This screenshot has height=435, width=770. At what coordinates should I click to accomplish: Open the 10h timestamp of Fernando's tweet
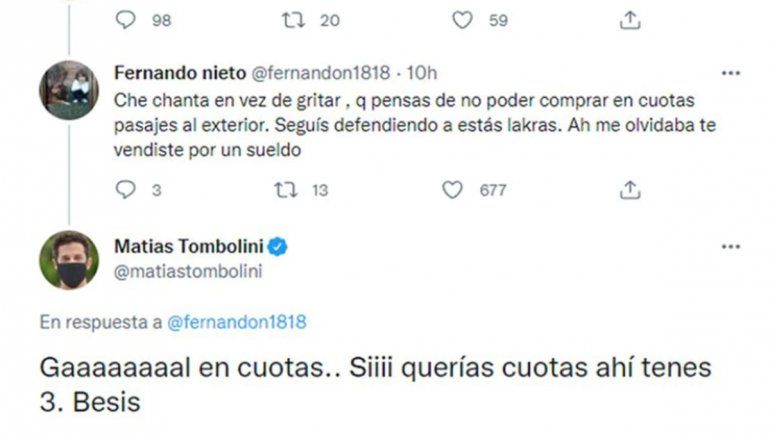coord(424,73)
